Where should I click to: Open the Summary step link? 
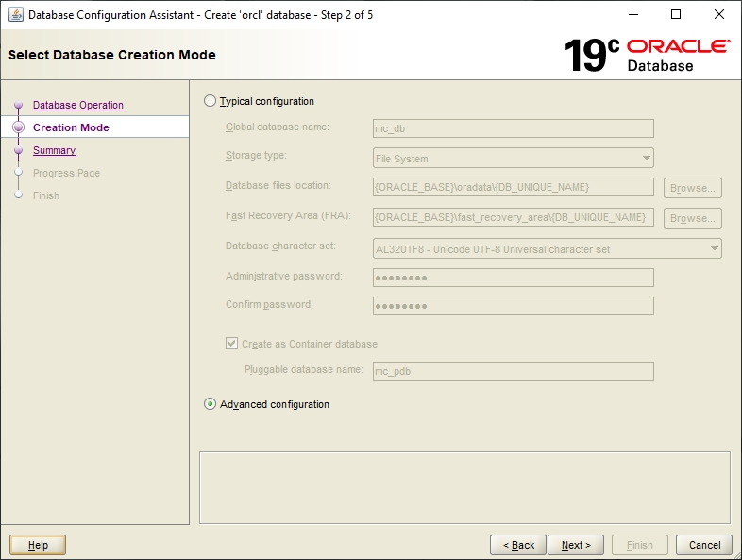pos(54,150)
